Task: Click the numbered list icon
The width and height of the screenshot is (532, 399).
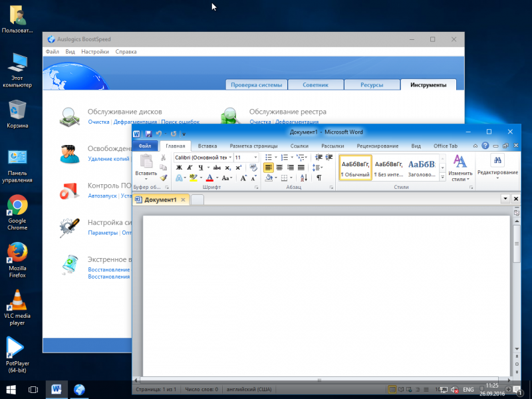Action: point(285,157)
